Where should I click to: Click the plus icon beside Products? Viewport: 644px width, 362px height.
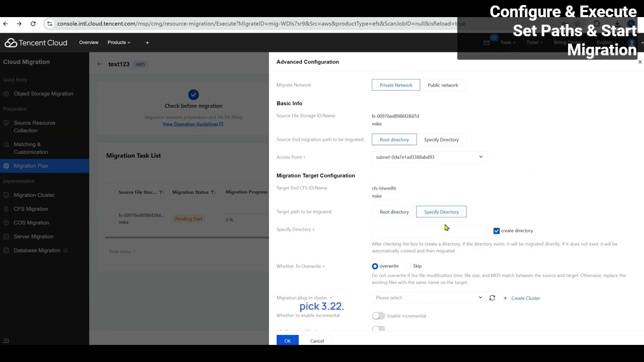147,43
